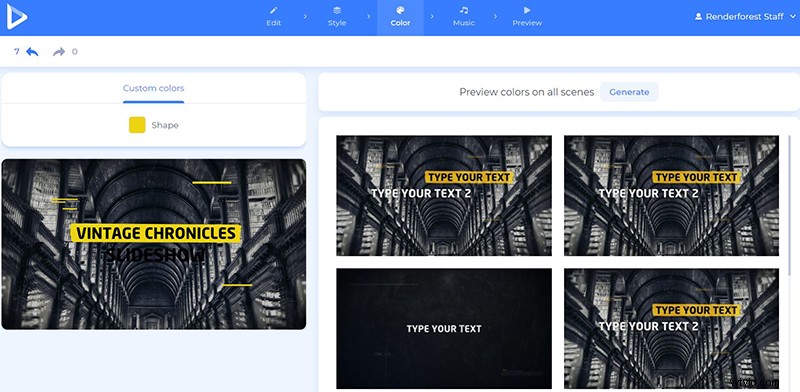Click the dark TYPE YOUR TEXT scene thumbnail

pos(444,329)
